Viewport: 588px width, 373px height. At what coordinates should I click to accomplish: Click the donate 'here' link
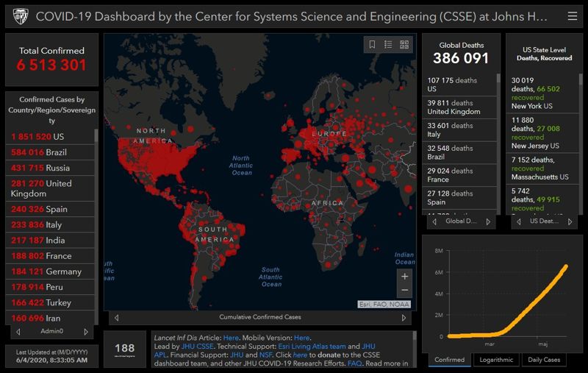tap(300, 355)
